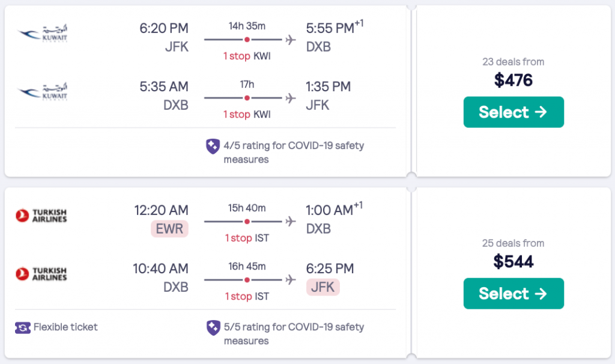Click the "23 deals from" text
615x364 pixels.
(514, 62)
